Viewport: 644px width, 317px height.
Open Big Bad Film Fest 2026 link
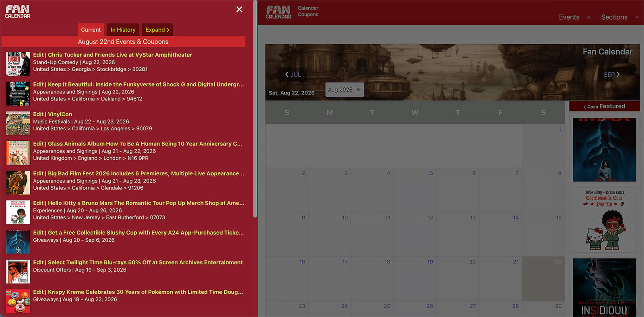click(146, 173)
